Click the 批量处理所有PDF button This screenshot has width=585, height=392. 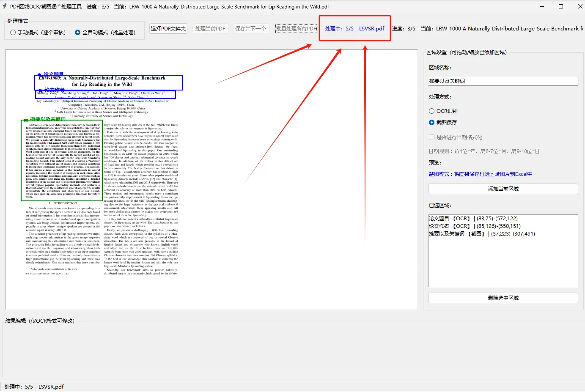295,28
